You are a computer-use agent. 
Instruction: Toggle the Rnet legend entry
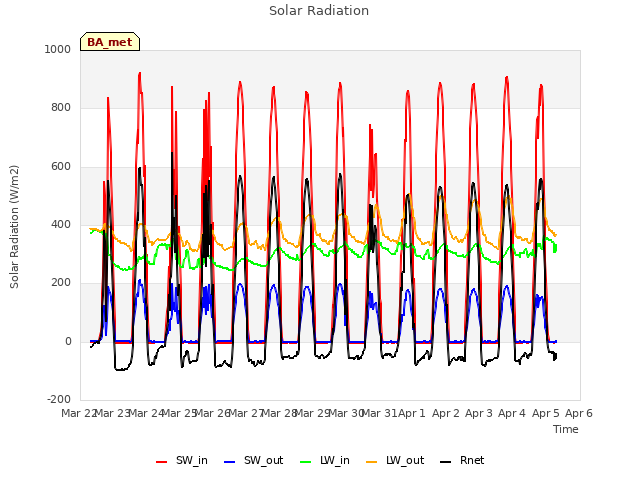coord(462,460)
